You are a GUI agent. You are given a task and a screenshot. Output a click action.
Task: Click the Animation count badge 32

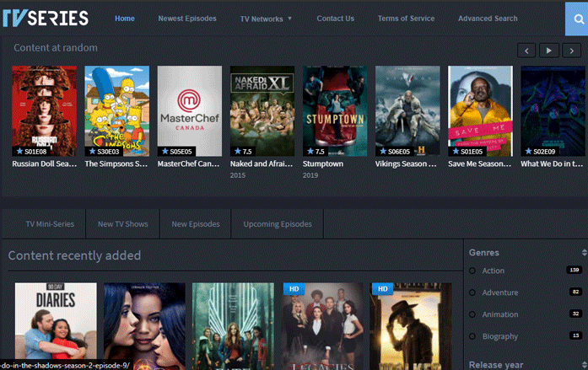tap(575, 314)
